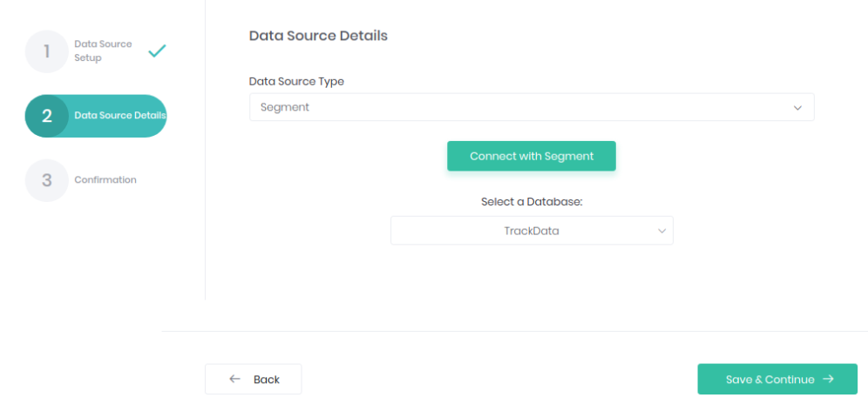
Task: Click the completed checkmark beside Data Source Setup
Action: 157,51
